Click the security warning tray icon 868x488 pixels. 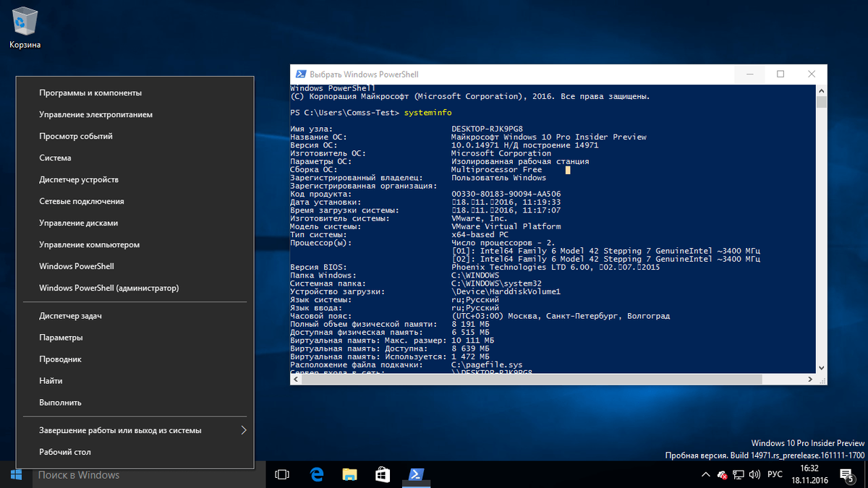(722, 475)
